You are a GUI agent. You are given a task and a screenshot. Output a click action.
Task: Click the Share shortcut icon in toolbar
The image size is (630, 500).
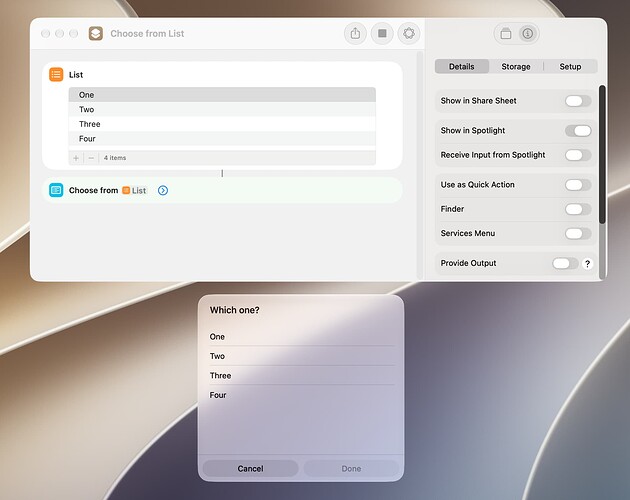pos(355,33)
